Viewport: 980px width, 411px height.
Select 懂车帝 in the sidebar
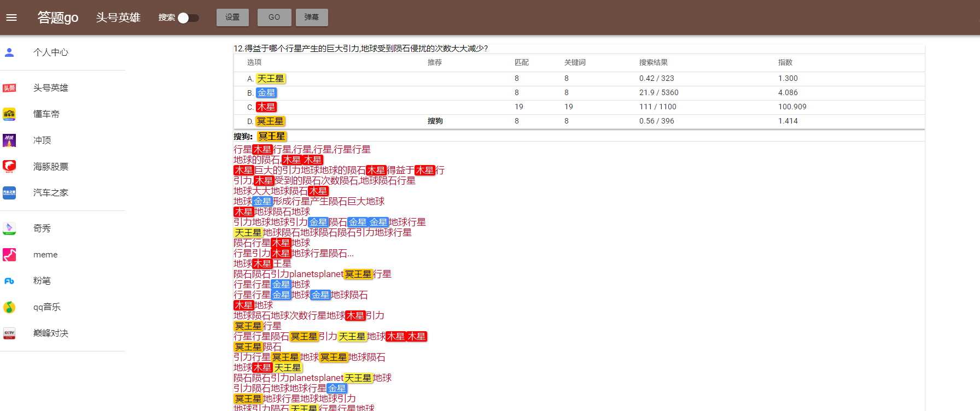point(46,114)
